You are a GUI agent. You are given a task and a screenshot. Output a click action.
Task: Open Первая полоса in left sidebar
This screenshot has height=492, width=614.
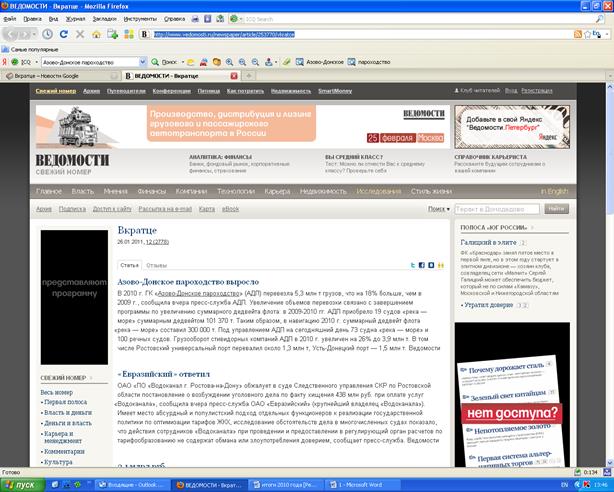tap(65, 402)
